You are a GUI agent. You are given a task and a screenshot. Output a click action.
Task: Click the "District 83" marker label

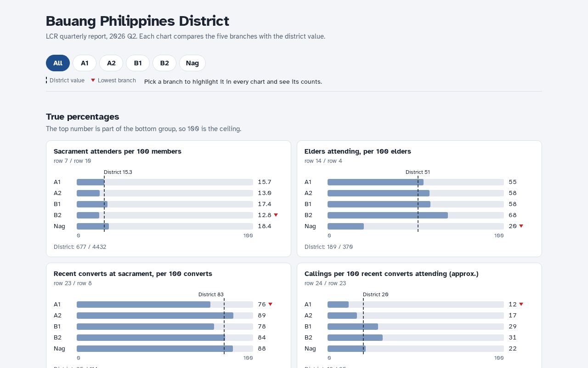[211, 294]
